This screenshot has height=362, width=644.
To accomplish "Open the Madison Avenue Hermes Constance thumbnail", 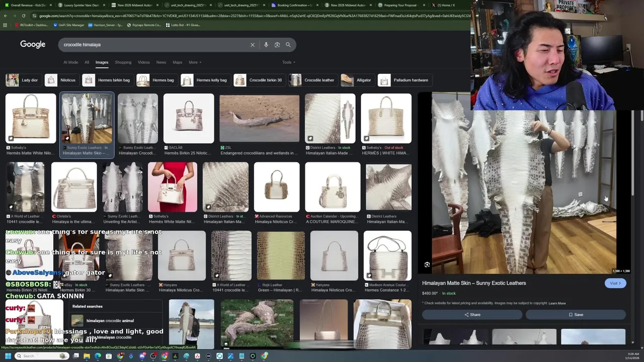I will [387, 255].
